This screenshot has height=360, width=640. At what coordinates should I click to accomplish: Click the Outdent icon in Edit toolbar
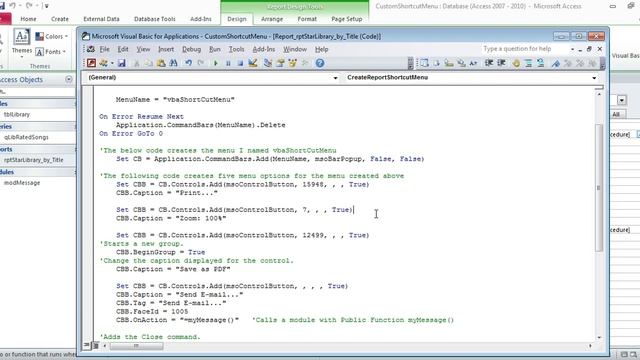pos(501,63)
